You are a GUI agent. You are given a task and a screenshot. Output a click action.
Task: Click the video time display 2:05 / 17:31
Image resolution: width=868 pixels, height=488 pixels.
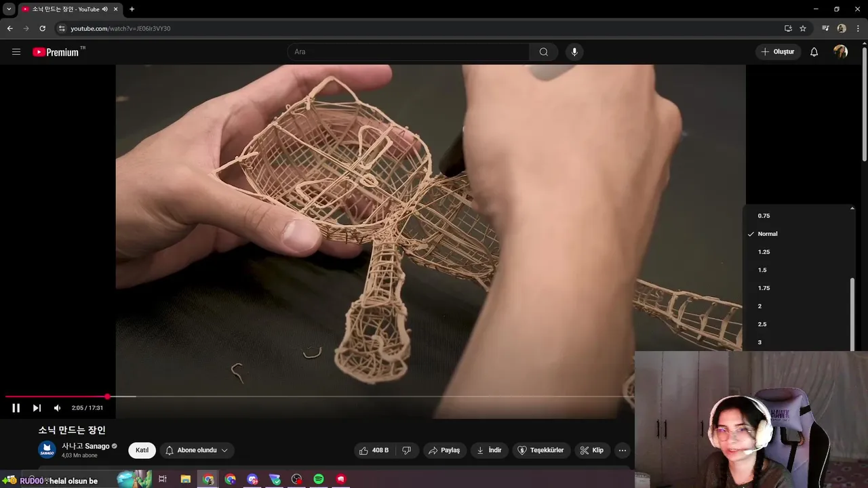(87, 408)
